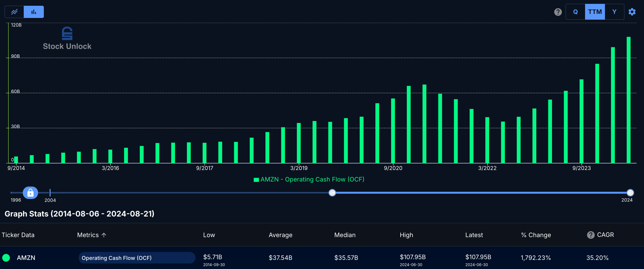Screen dimensions: 644x269
Task: Click the 1996 timeline start label
Action: (x=16, y=200)
